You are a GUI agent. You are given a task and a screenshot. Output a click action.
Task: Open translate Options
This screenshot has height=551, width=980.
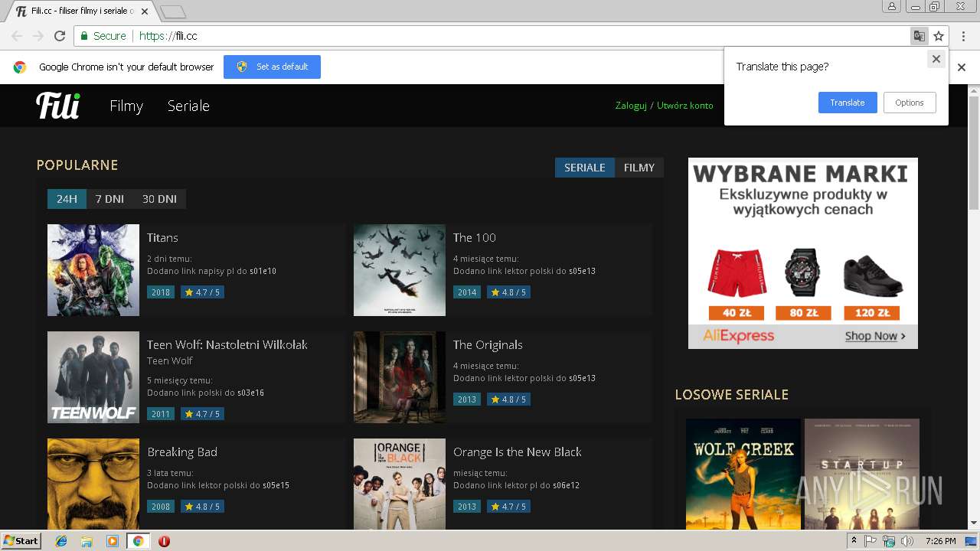[x=910, y=103]
